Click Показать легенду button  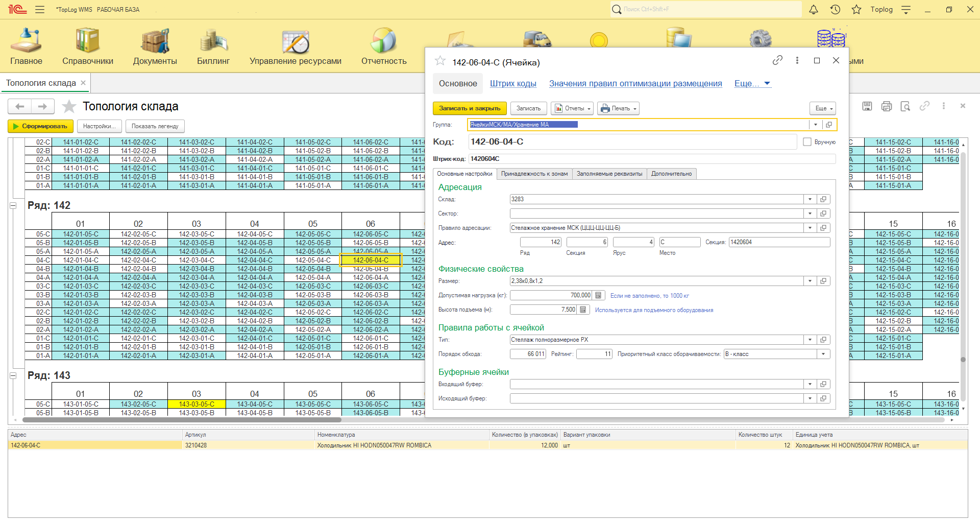155,126
